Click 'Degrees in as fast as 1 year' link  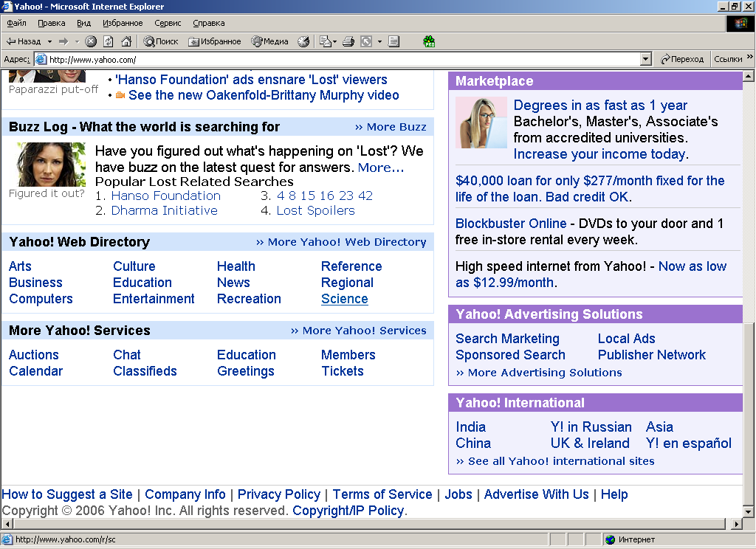600,105
